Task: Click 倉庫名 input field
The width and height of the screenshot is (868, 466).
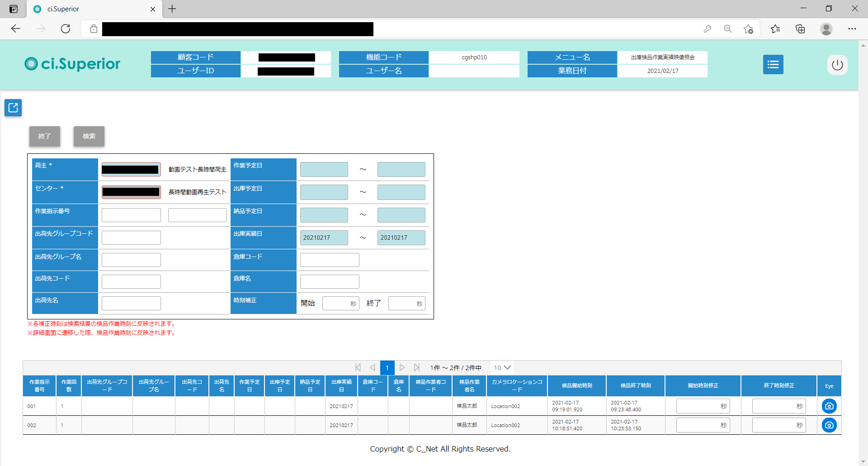Action: [330, 281]
